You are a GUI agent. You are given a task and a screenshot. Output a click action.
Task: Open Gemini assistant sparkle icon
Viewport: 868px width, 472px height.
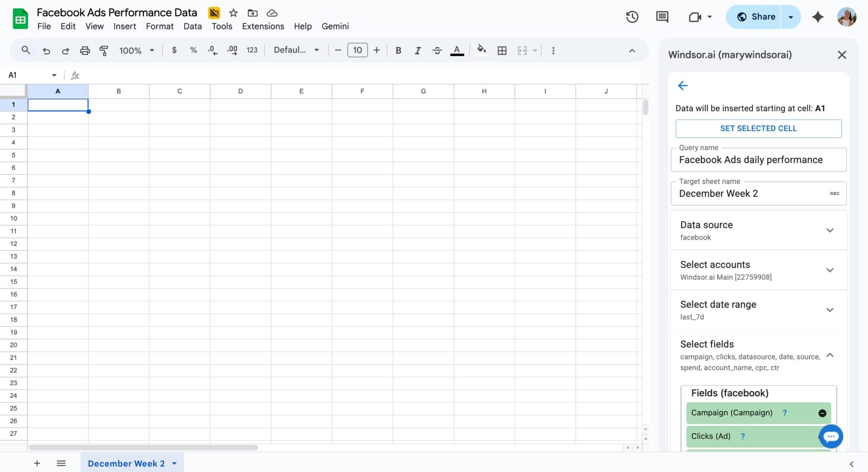tap(818, 17)
